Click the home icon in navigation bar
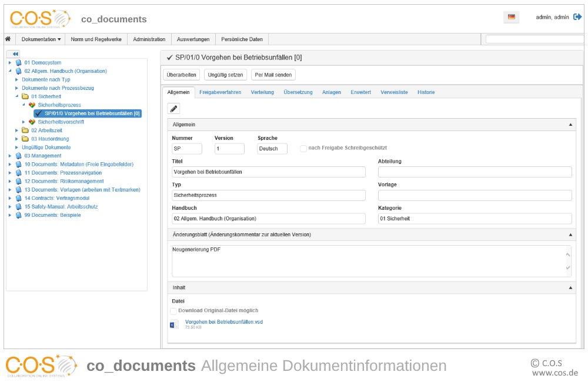This screenshot has width=588, height=382. point(8,39)
